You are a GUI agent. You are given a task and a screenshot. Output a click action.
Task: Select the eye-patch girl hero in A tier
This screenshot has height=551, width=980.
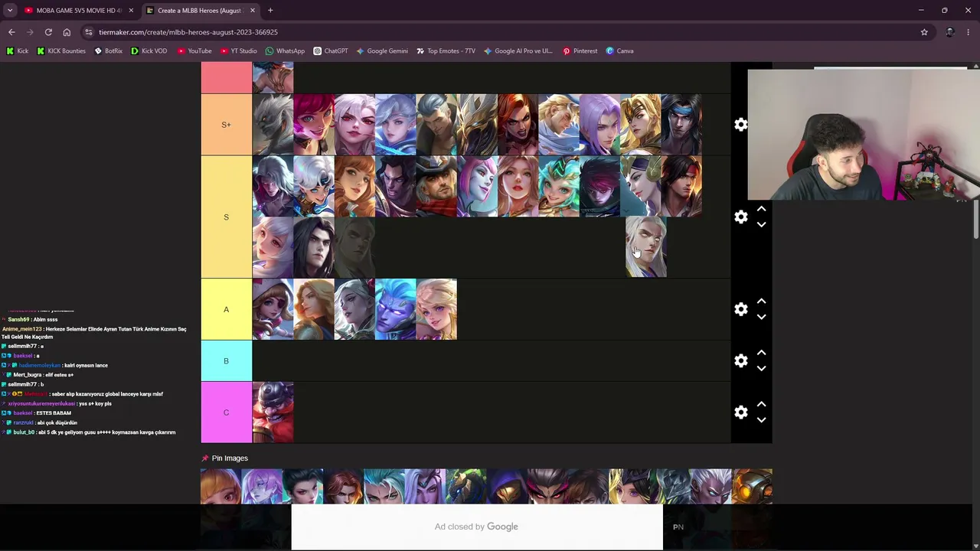click(x=273, y=309)
